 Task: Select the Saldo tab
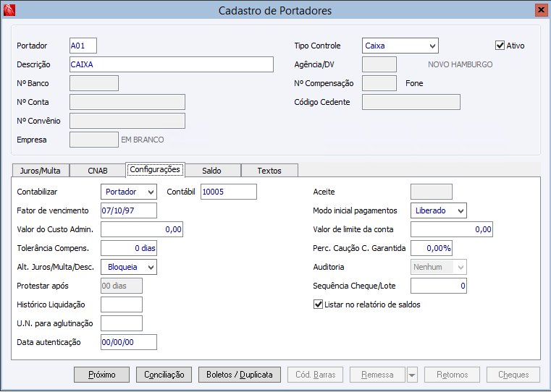pos(211,171)
